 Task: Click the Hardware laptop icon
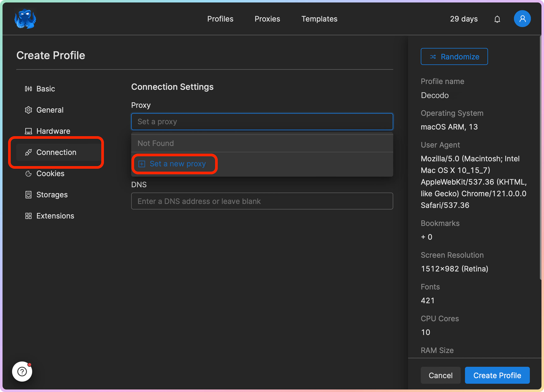click(28, 131)
